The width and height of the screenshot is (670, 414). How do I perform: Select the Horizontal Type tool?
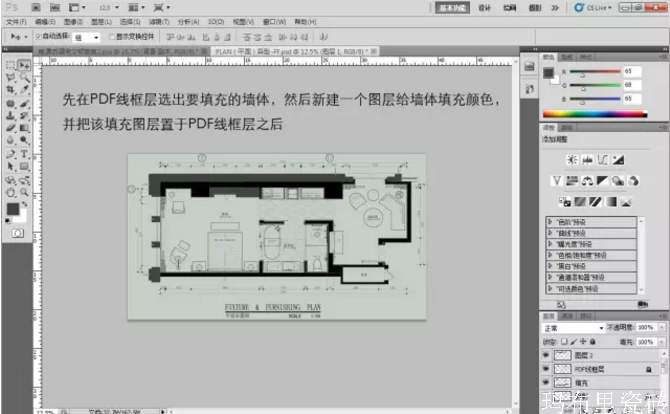[24, 154]
